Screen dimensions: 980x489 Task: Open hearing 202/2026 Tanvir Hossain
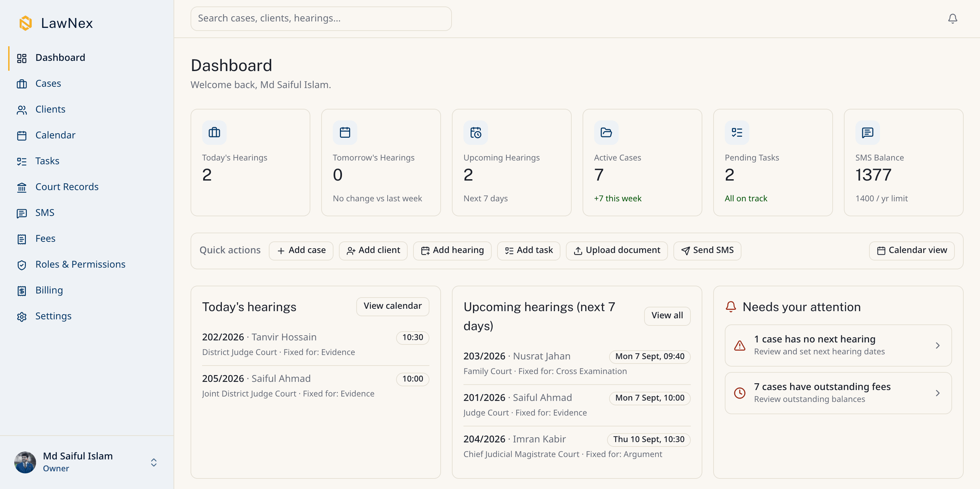pyautogui.click(x=315, y=344)
